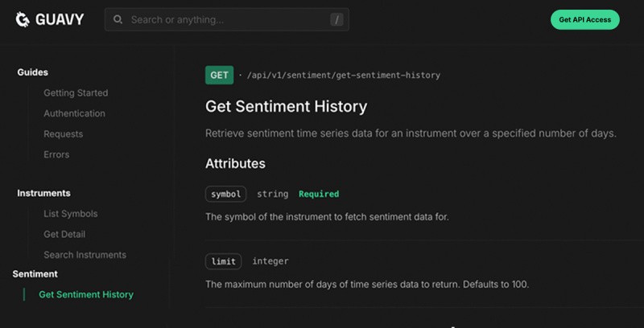The image size is (644, 328).
Task: Go to the Authentication page
Action: click(74, 113)
